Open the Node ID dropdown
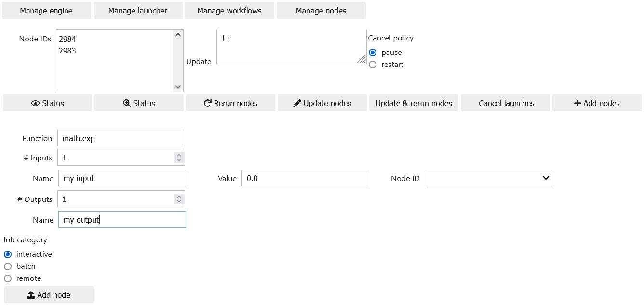Image resolution: width=644 pixels, height=305 pixels. pos(488,178)
